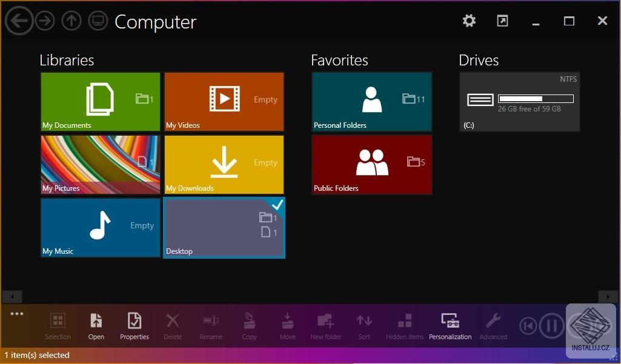
Task: Click the C: drive capacity bar
Action: coord(535,98)
